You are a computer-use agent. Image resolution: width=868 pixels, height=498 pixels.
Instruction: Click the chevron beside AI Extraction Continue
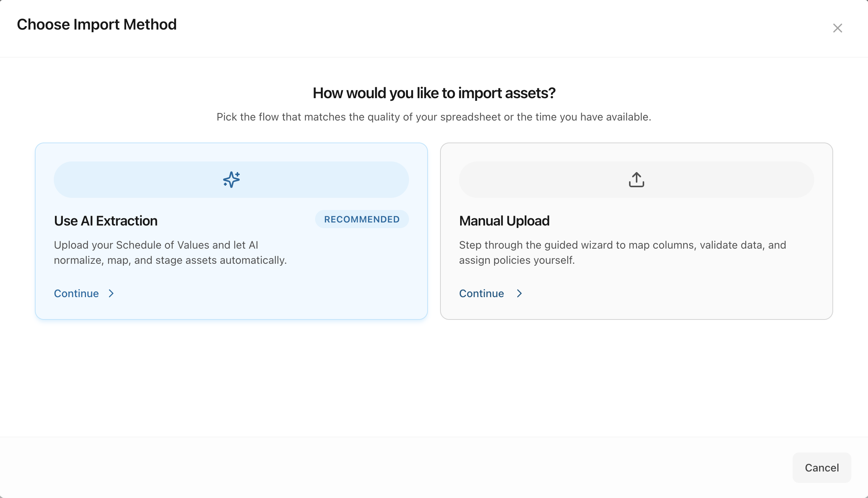click(111, 293)
